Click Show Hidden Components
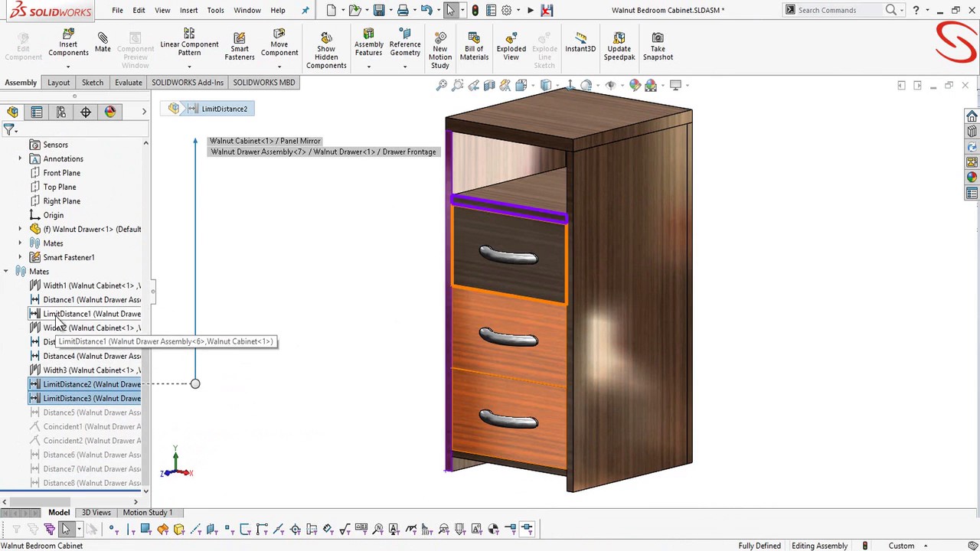 326,51
